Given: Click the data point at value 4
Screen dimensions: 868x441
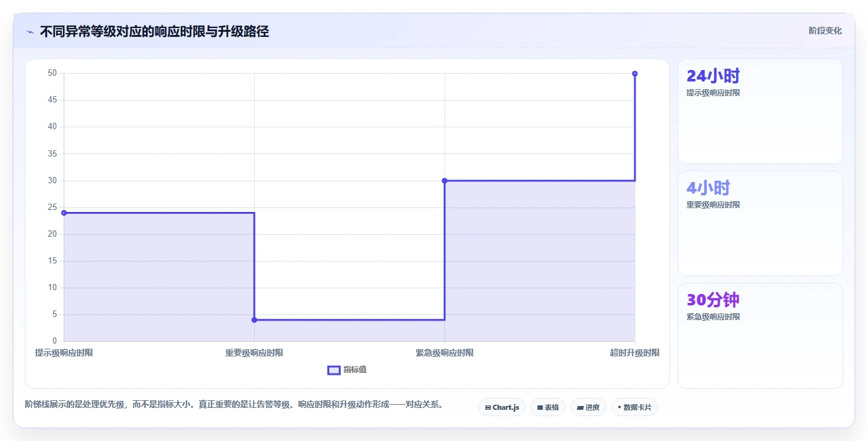Looking at the screenshot, I should pyautogui.click(x=254, y=319).
